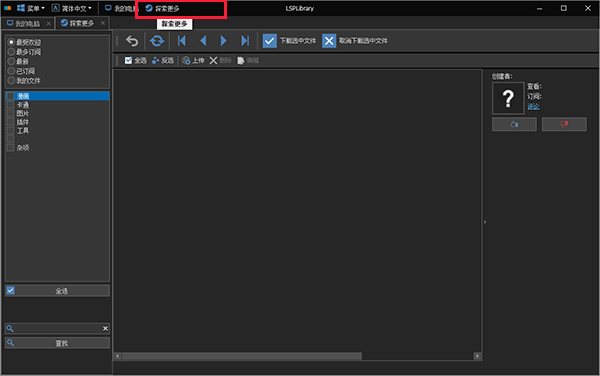Jump to the last page arrow
The height and width of the screenshot is (376, 600).
click(x=245, y=41)
